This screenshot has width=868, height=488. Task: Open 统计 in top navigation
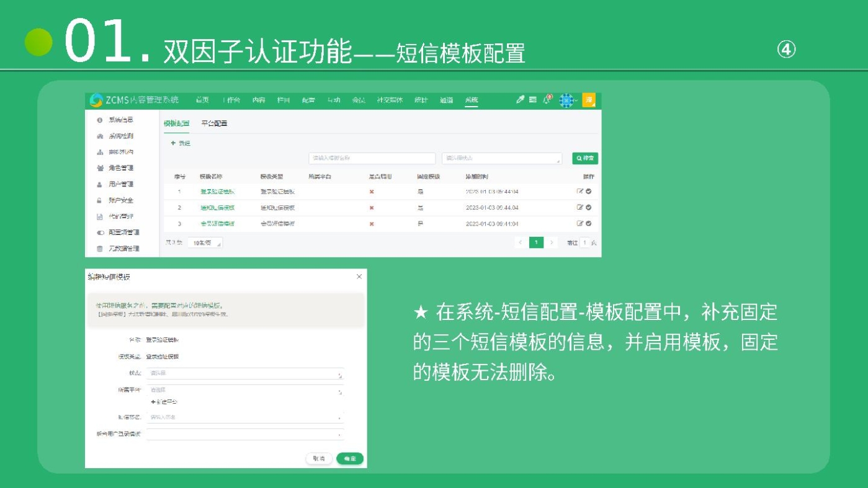[421, 100]
